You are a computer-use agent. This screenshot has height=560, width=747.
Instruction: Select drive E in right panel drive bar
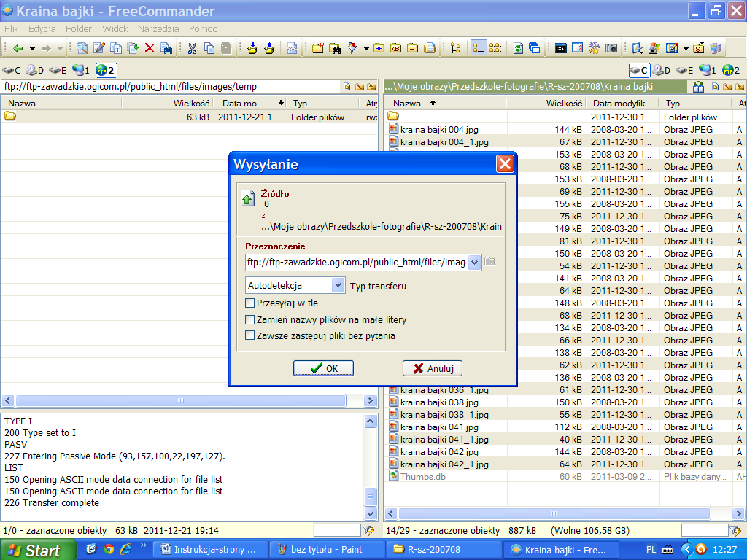[x=684, y=71]
